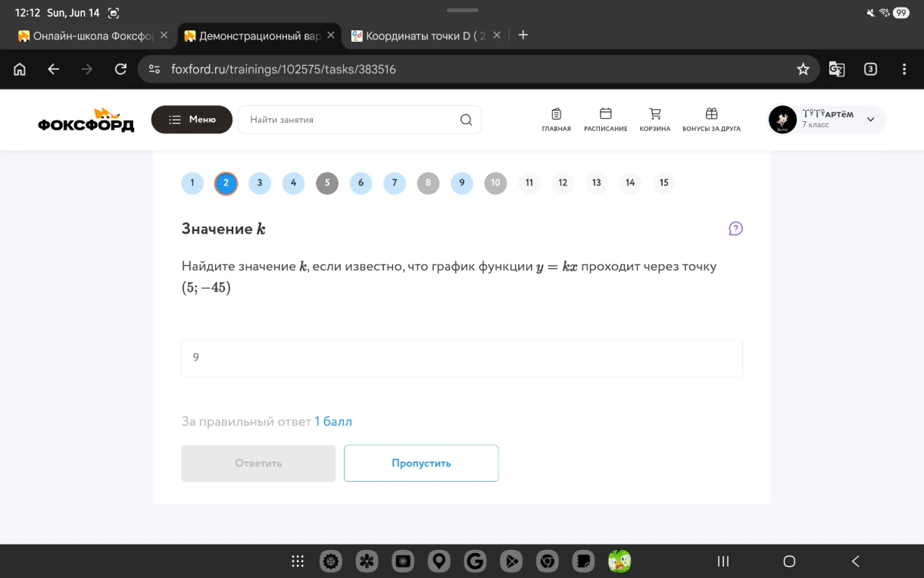
Task: Go to task number 11
Action: click(529, 183)
